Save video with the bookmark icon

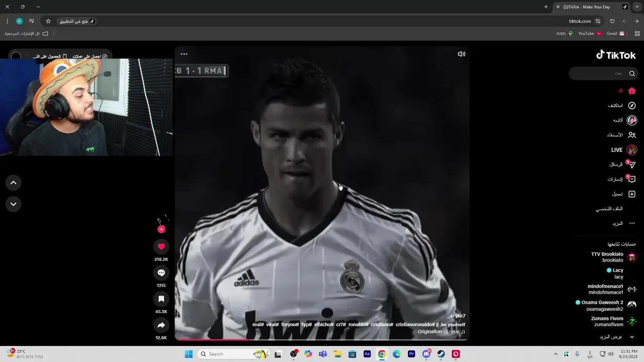(x=161, y=299)
